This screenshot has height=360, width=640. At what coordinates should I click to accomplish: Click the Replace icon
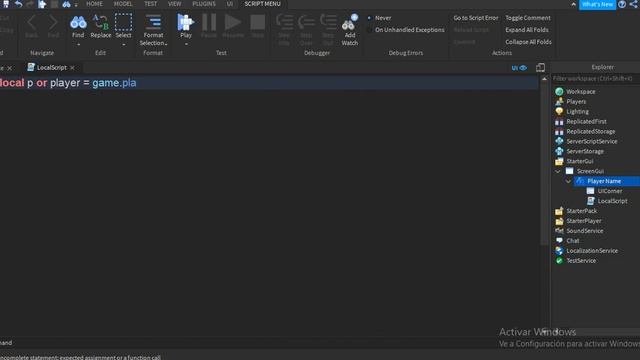pyautogui.click(x=100, y=22)
